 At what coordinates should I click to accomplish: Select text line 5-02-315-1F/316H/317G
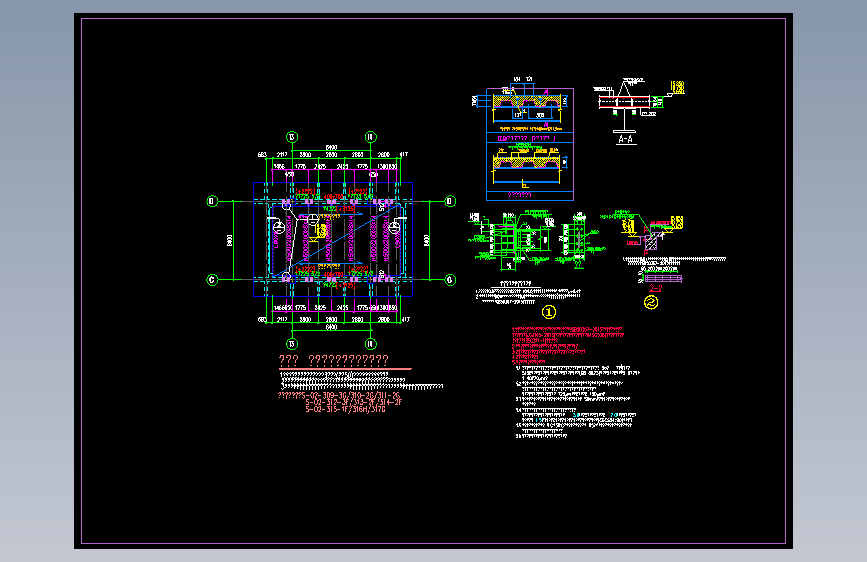click(346, 409)
